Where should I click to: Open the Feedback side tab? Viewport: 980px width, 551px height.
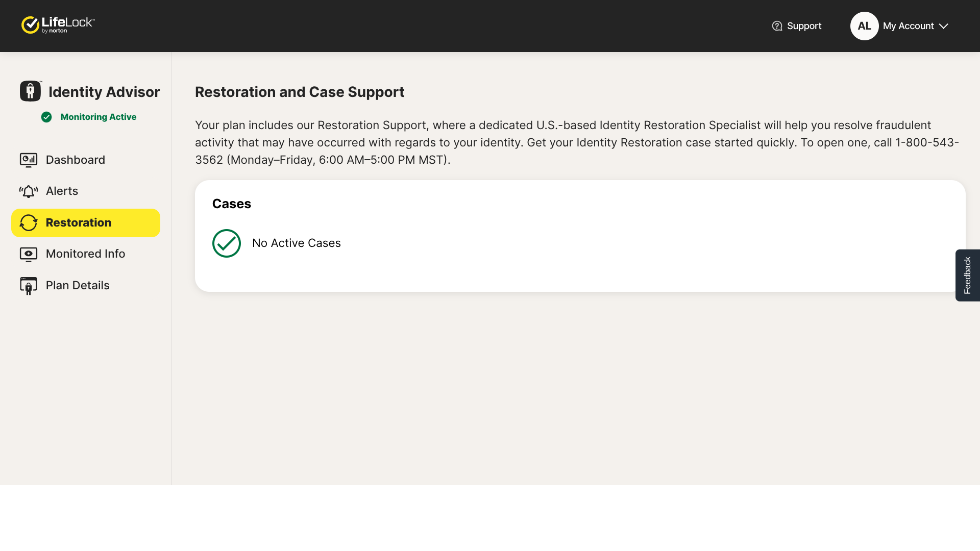click(967, 275)
